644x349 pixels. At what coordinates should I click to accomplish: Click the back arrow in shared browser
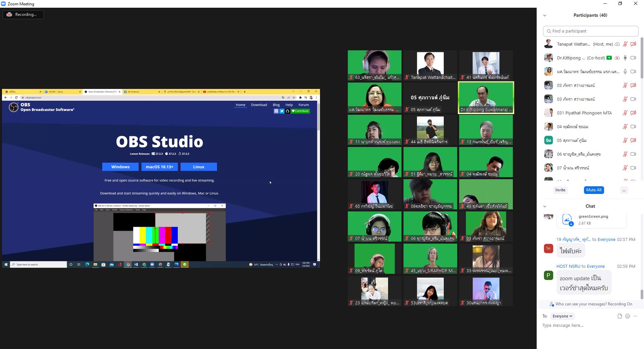(x=5, y=97)
